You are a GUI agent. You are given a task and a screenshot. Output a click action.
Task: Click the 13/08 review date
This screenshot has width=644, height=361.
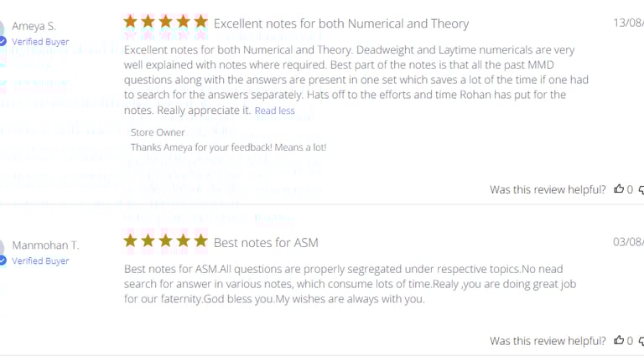(628, 23)
